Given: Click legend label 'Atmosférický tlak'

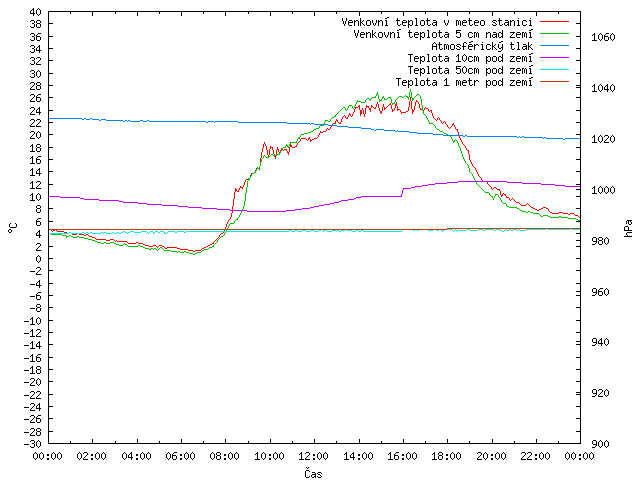Looking at the screenshot, I should pyautogui.click(x=482, y=46).
